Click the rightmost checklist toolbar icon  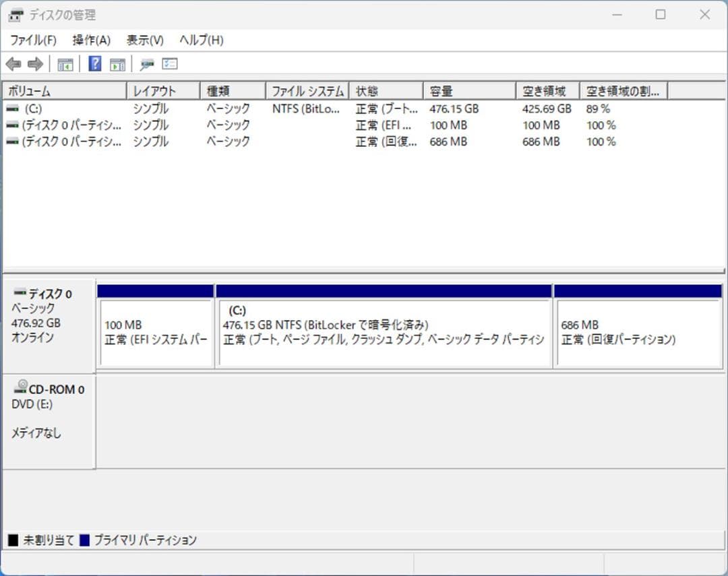click(169, 63)
